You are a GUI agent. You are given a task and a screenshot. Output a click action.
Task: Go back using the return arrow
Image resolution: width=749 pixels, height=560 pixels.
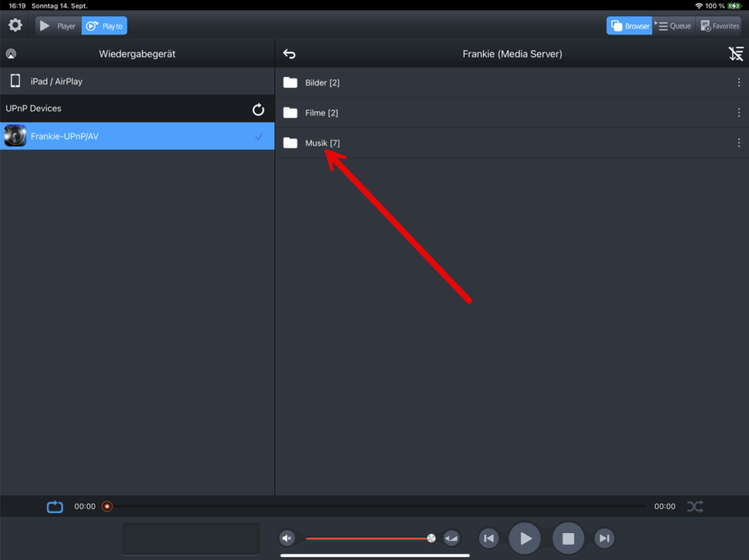pos(290,54)
